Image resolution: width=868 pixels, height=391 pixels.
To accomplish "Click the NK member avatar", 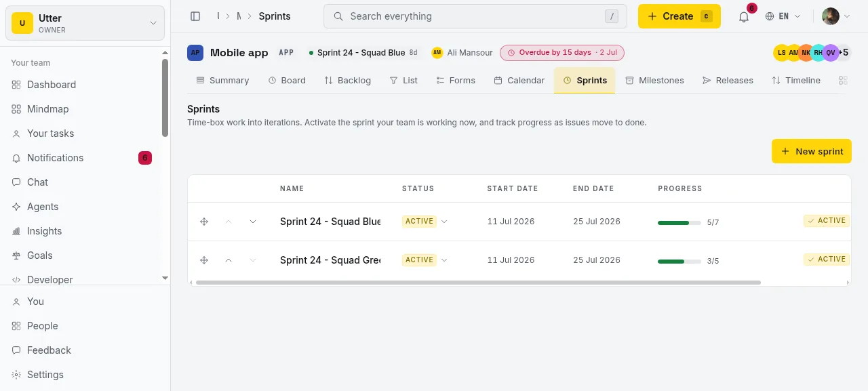I will coord(806,53).
